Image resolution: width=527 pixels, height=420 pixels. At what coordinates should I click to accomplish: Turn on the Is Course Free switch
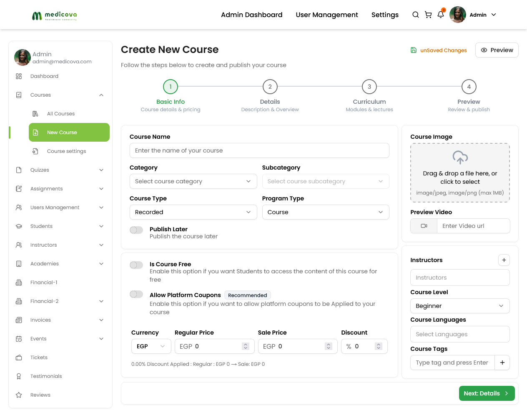136,265
